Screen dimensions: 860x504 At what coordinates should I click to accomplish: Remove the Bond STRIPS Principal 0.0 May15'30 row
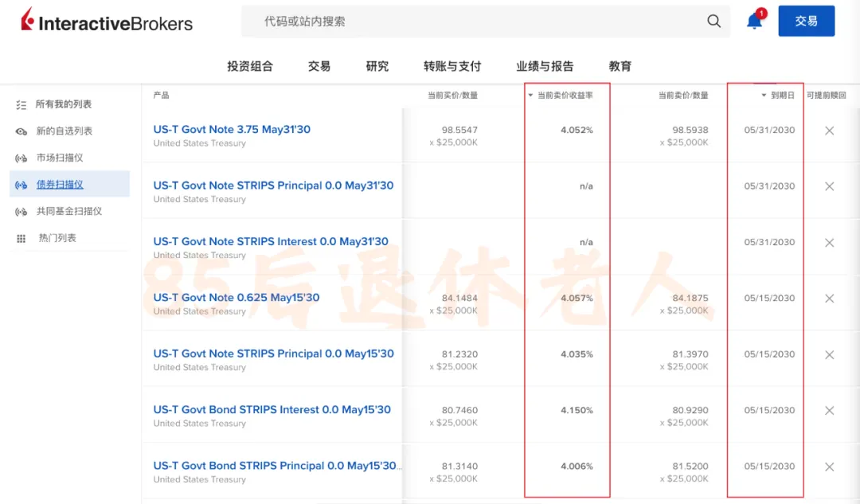(829, 467)
